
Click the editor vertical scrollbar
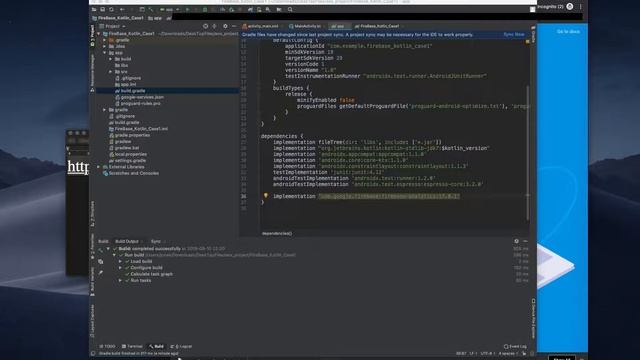527,153
